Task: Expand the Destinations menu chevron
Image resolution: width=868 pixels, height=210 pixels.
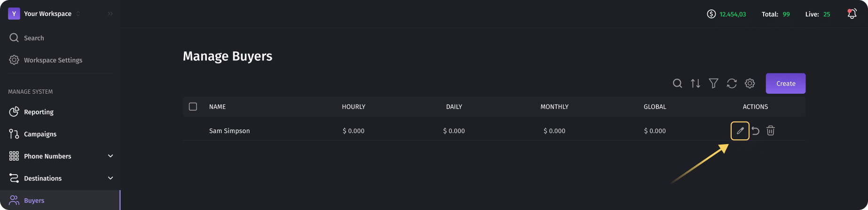Action: [110, 178]
